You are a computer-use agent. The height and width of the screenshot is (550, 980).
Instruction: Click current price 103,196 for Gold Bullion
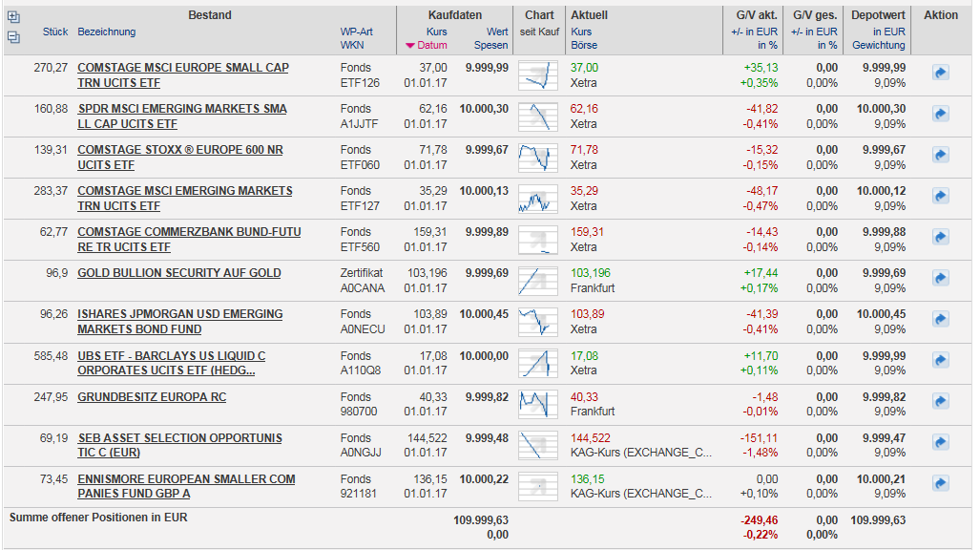pyautogui.click(x=591, y=273)
